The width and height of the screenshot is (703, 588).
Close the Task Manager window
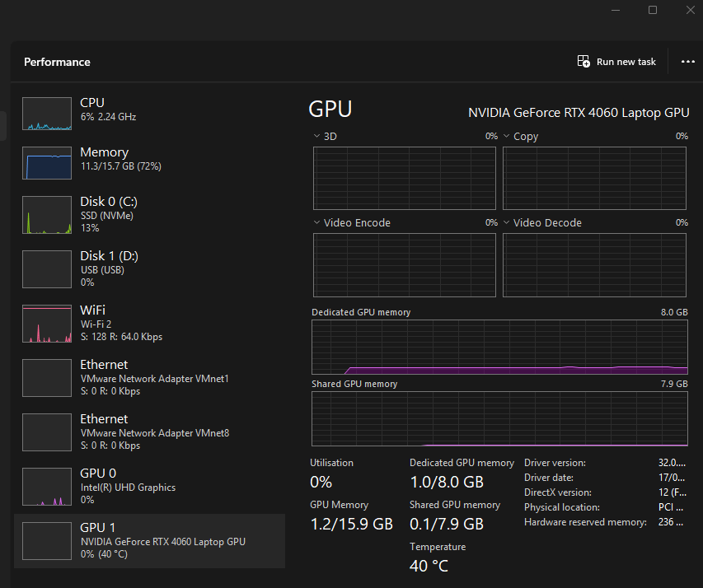pyautogui.click(x=691, y=10)
